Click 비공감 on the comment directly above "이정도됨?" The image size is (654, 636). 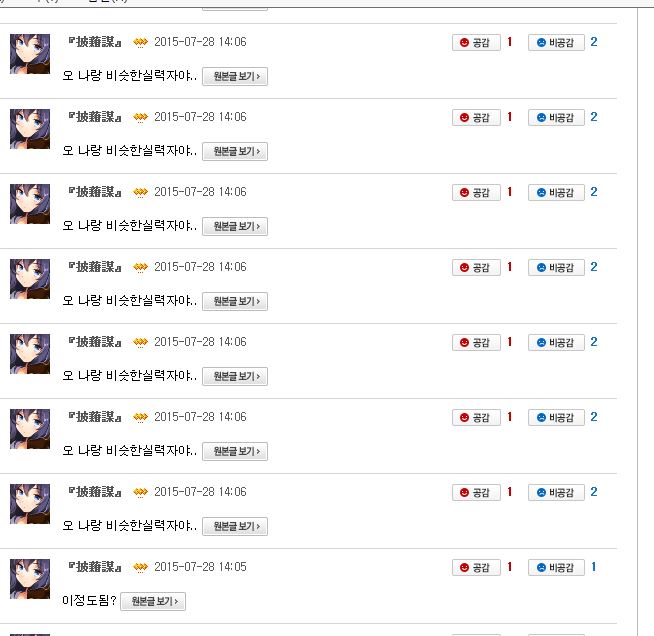click(556, 492)
